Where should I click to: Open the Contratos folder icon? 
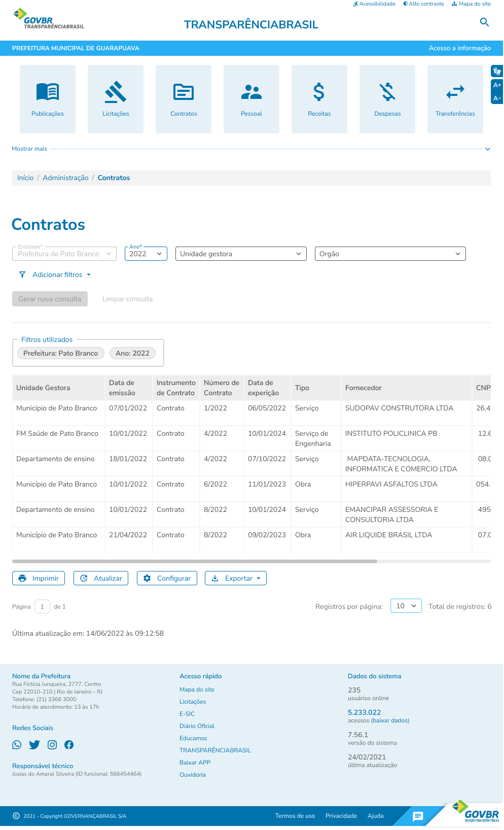184,92
